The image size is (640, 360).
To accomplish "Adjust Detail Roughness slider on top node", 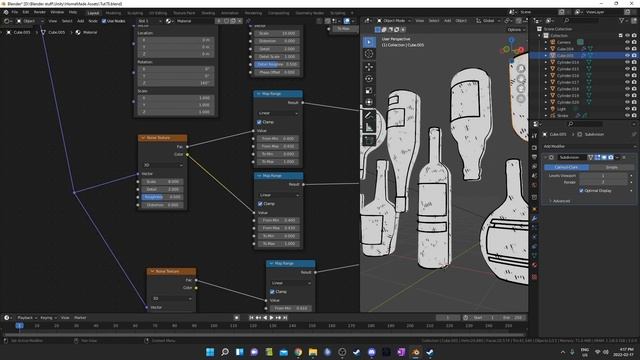I will (x=277, y=64).
